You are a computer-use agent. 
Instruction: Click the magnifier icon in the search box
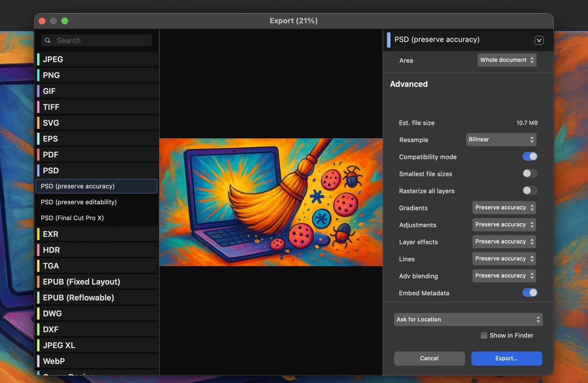click(x=48, y=40)
